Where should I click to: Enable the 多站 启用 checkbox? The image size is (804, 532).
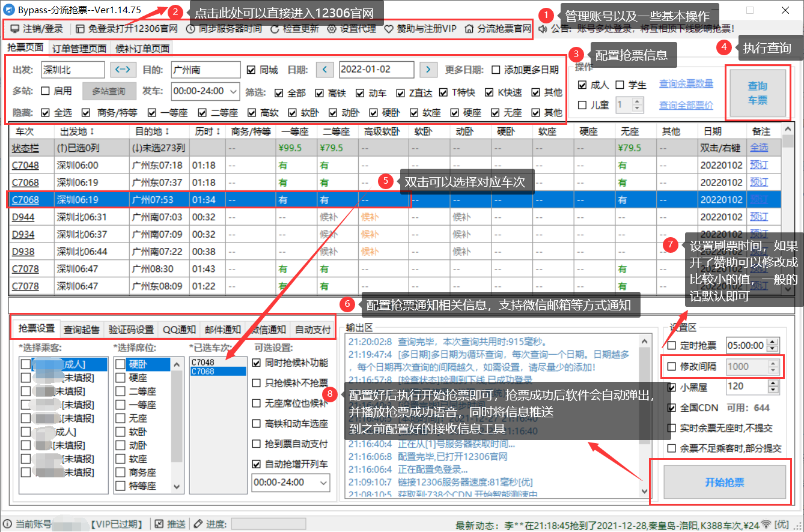(x=45, y=91)
